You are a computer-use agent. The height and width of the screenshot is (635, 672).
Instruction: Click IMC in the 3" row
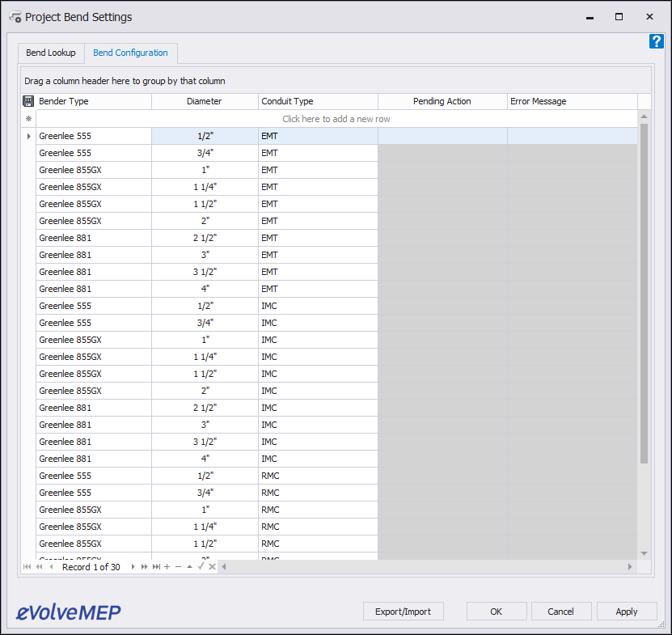point(318,425)
